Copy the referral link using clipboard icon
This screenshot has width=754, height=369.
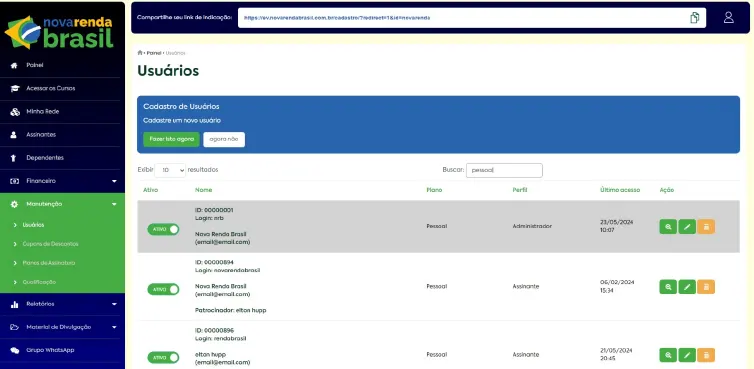coord(694,18)
